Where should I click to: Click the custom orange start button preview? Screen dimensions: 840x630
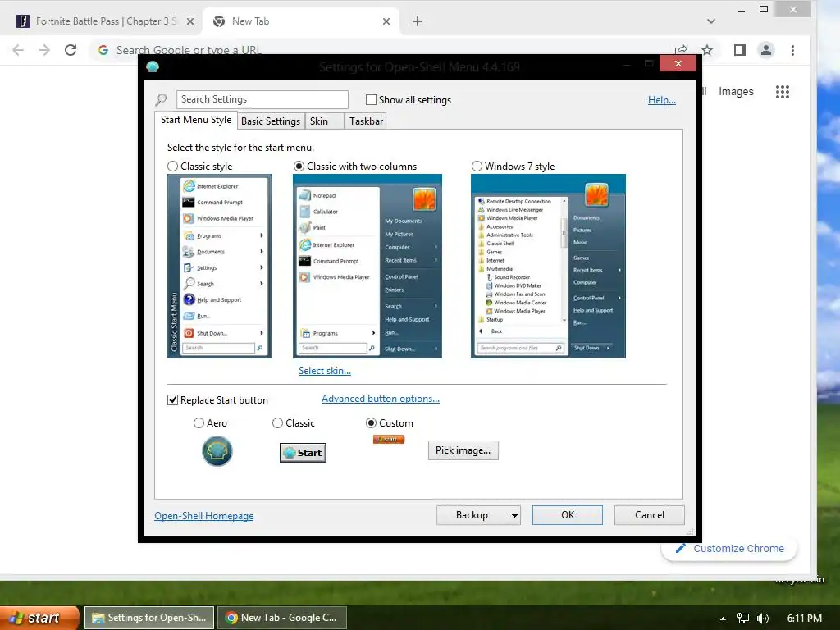pyautogui.click(x=388, y=440)
